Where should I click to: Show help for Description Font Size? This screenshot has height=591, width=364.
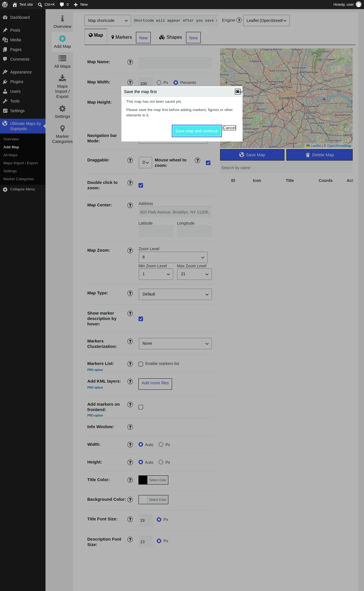coord(130,539)
